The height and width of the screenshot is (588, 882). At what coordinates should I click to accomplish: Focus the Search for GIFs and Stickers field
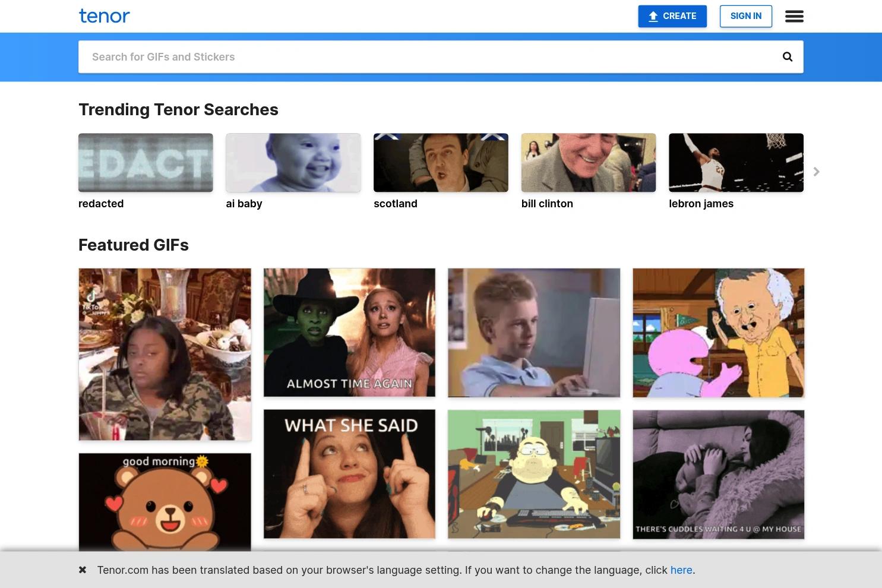[441, 57]
